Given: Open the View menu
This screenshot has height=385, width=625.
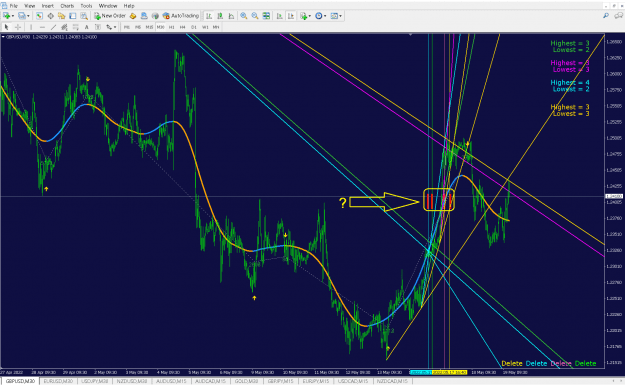Looking at the screenshot, I should (x=29, y=6).
